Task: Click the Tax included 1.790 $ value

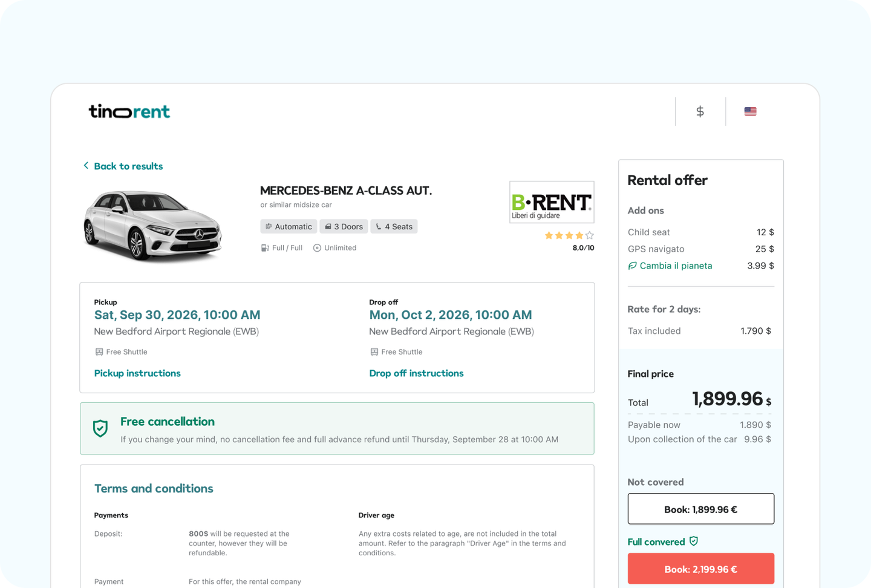Action: [755, 331]
